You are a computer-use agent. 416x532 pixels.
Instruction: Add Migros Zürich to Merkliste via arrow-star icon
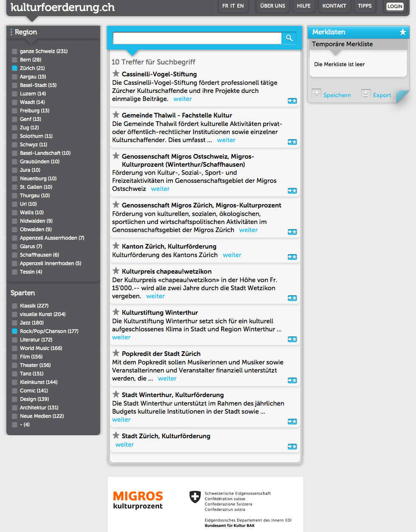pyautogui.click(x=292, y=232)
